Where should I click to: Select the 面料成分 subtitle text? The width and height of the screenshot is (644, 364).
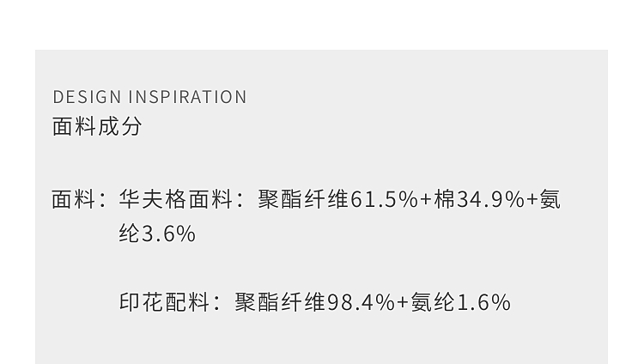coord(97,126)
